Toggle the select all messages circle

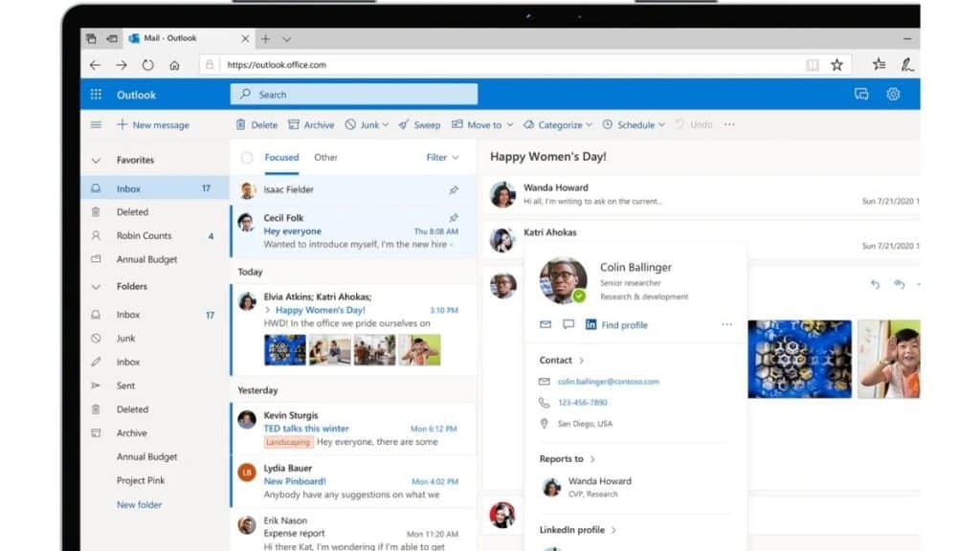click(247, 158)
